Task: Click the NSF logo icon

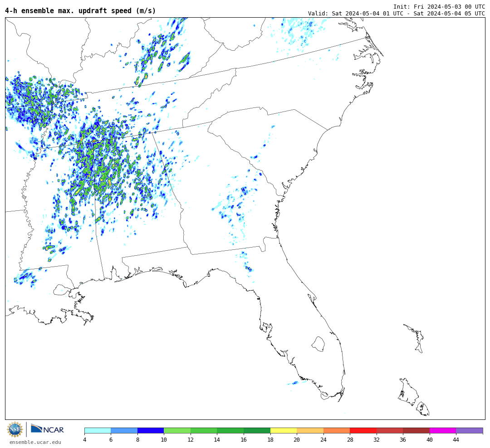Action: point(15,429)
